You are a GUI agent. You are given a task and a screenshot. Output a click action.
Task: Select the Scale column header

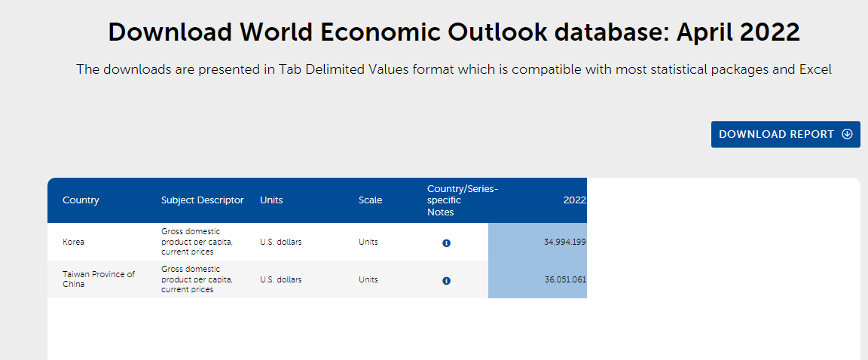tap(370, 200)
